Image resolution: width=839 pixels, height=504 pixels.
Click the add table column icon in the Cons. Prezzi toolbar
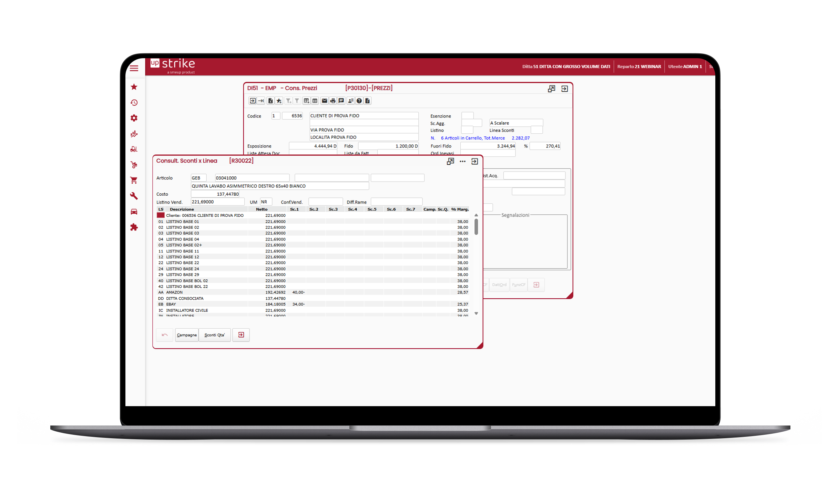pos(306,101)
